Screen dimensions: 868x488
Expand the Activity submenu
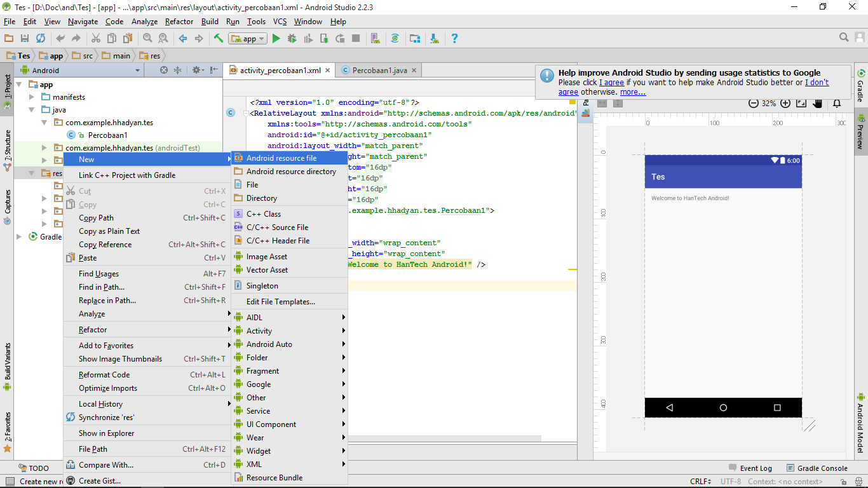pyautogui.click(x=289, y=330)
